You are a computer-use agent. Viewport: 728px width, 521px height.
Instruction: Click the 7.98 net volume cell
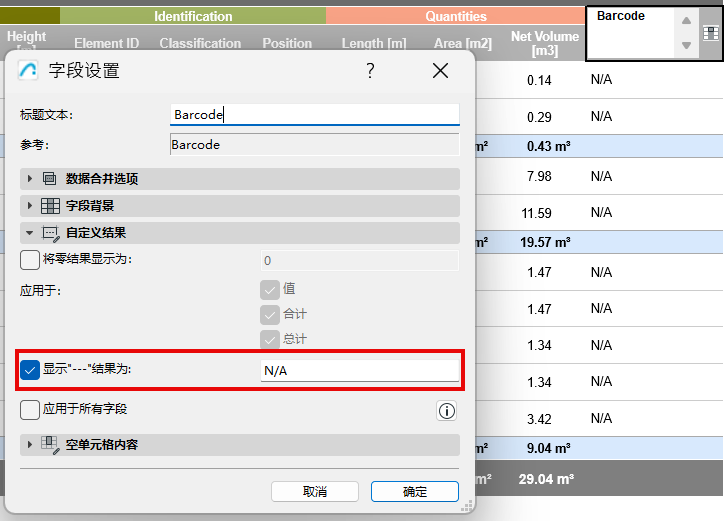[x=539, y=176]
